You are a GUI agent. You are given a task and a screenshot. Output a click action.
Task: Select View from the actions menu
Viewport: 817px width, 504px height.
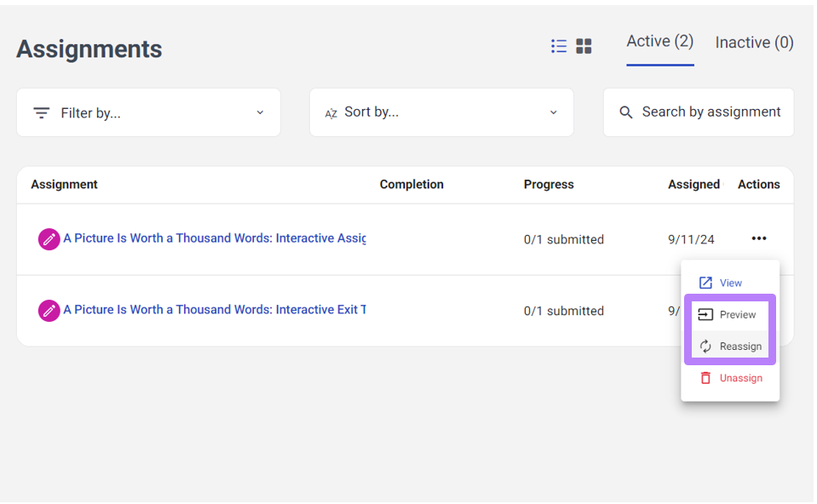[730, 283]
